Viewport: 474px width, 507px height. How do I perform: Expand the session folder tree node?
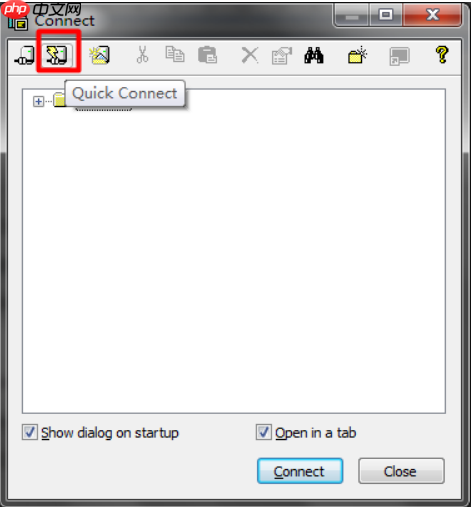point(38,101)
